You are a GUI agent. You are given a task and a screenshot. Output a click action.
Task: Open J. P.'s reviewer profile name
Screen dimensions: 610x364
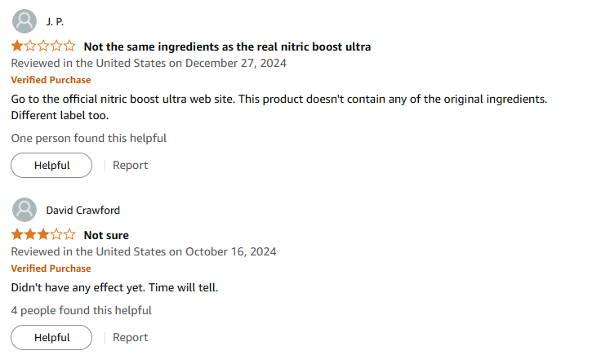pos(55,21)
